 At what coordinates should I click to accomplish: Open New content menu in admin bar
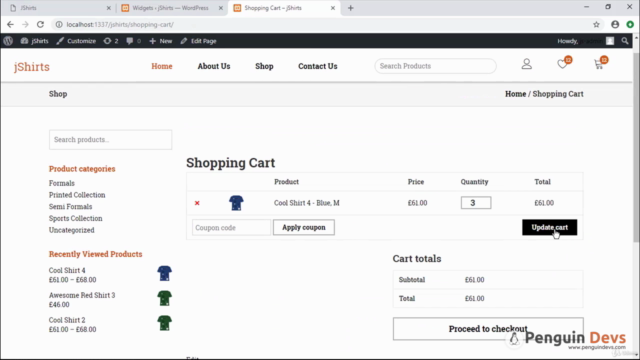161,41
